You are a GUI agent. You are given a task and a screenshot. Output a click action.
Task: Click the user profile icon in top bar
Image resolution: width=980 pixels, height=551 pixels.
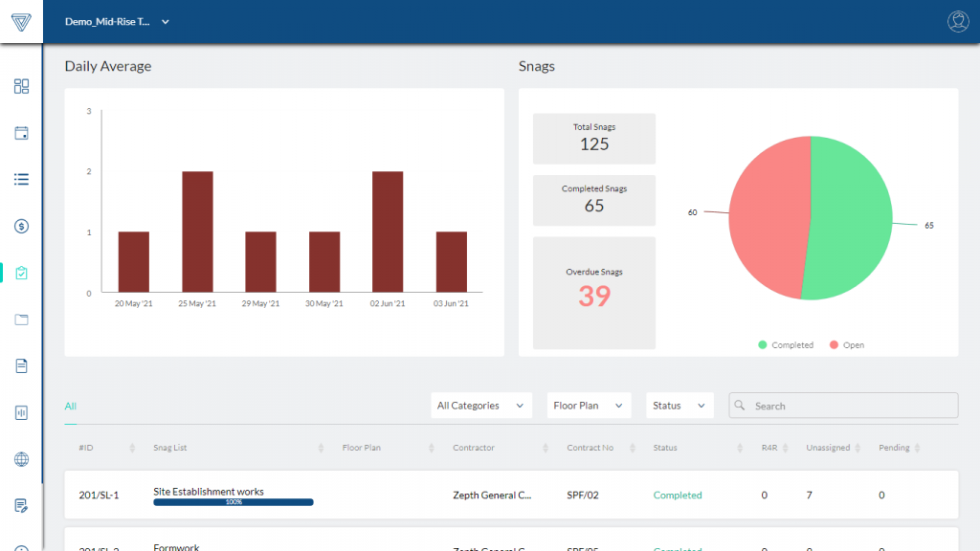coord(956,21)
